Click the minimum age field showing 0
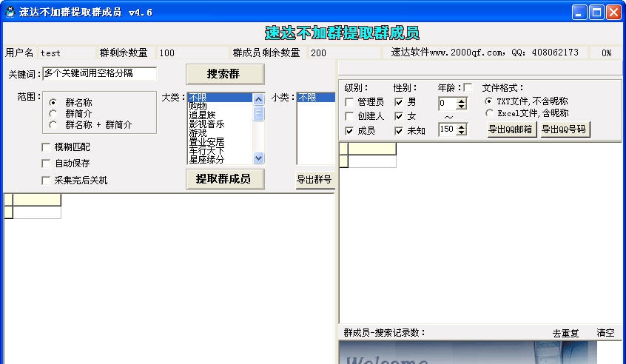Image resolution: width=626 pixels, height=364 pixels. coord(448,104)
